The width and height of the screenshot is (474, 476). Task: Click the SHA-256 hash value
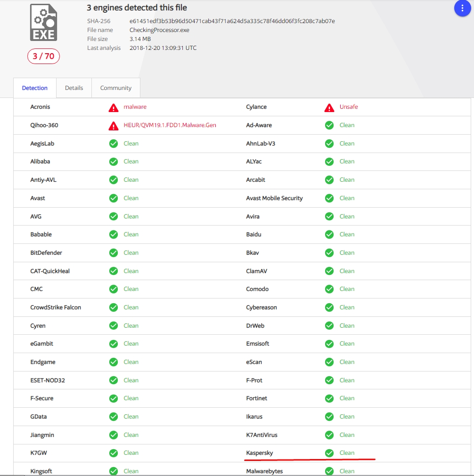coord(232,21)
